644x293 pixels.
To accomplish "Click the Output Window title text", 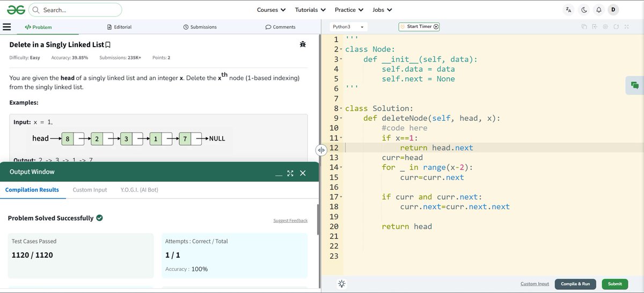I will pos(32,172).
